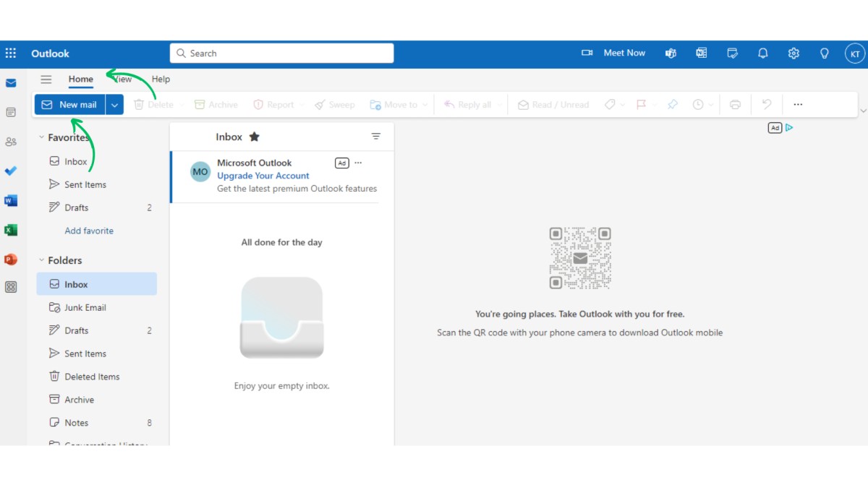Open the ad message ellipsis menu
Screen dimensions: 868x488
(358, 163)
